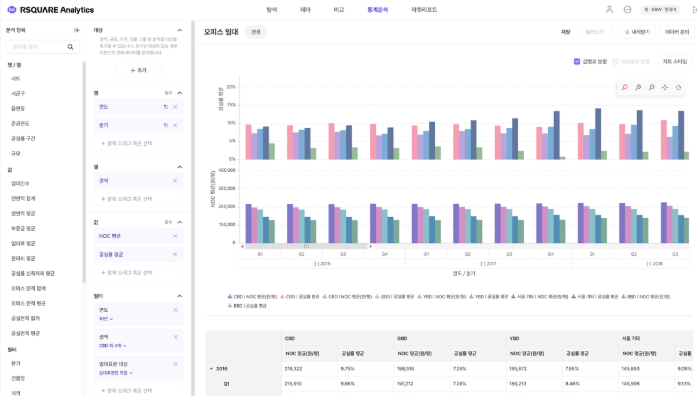Select the pink zoom tool in chart toolbar
Image resolution: width=697 pixels, height=396 pixels.
[x=625, y=88]
